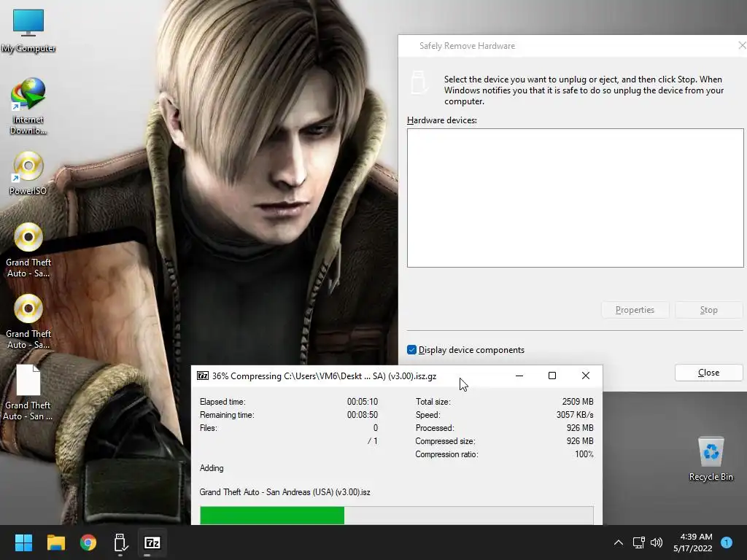Select the PowerISO desktop shortcut

click(x=28, y=174)
